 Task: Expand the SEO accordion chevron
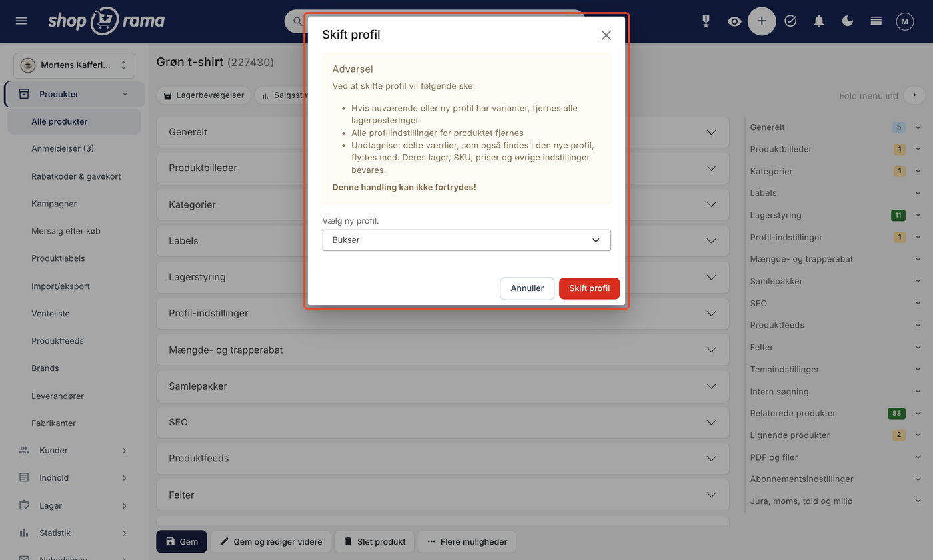click(712, 422)
